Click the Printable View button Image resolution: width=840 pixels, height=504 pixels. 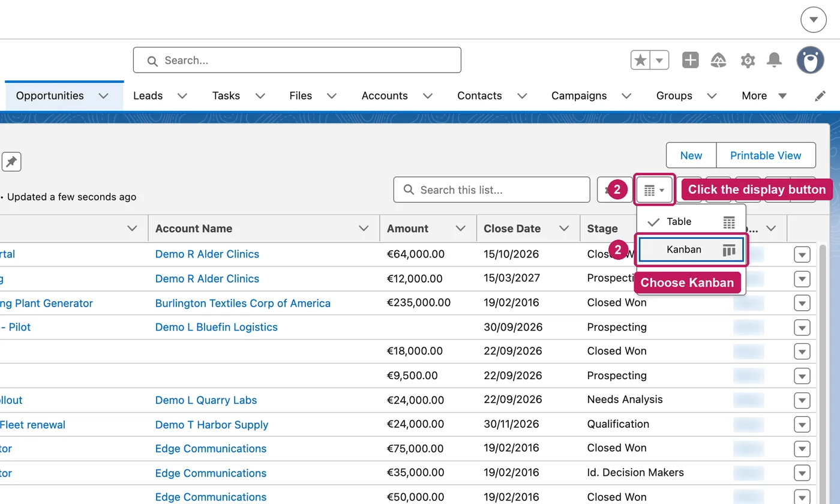tap(766, 155)
